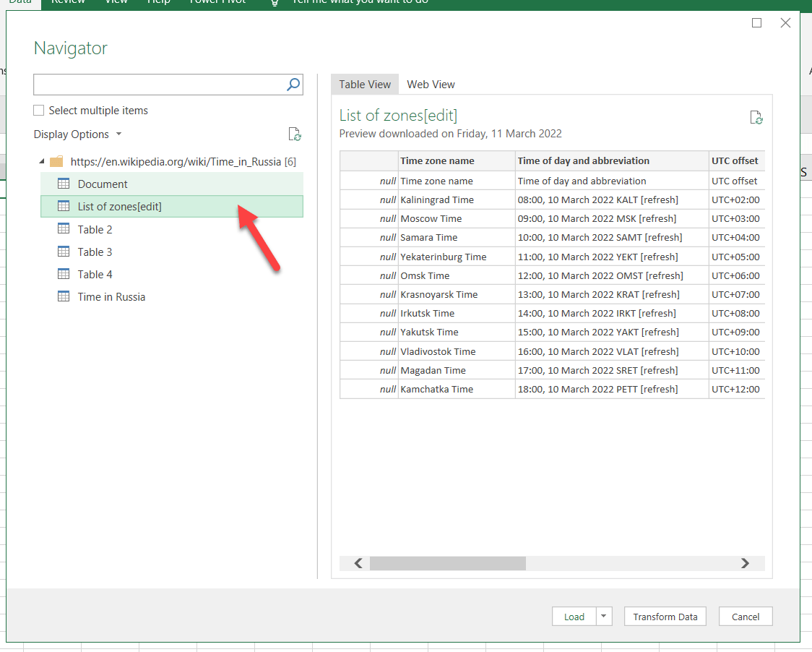
Task: Select Table 4 in the tree
Action: [x=95, y=274]
